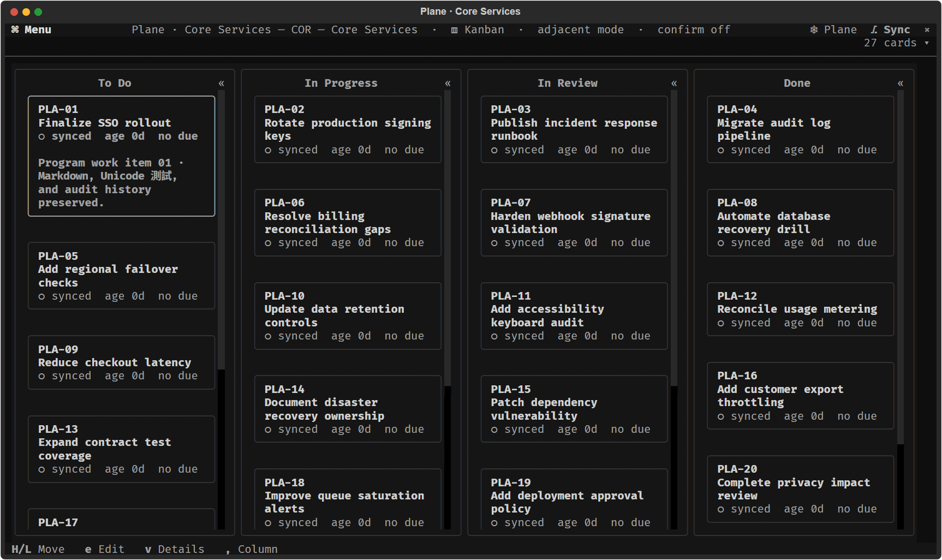The width and height of the screenshot is (942, 560).
Task: Collapse the In Review column
Action: pos(674,83)
